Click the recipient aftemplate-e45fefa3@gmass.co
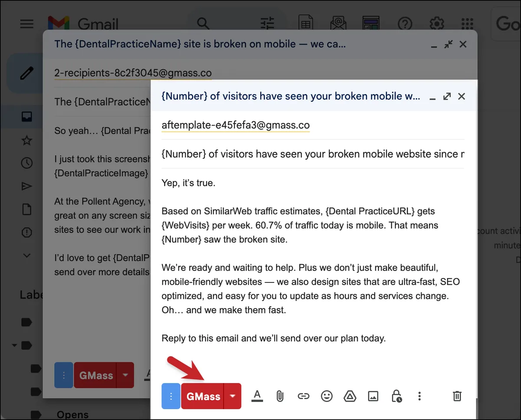The width and height of the screenshot is (521, 420). [x=236, y=125]
